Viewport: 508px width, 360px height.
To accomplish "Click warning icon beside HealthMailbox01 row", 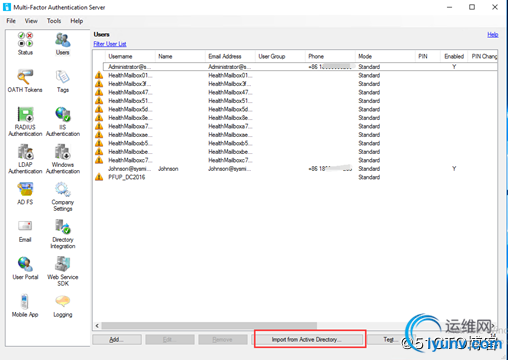I will (x=99, y=75).
